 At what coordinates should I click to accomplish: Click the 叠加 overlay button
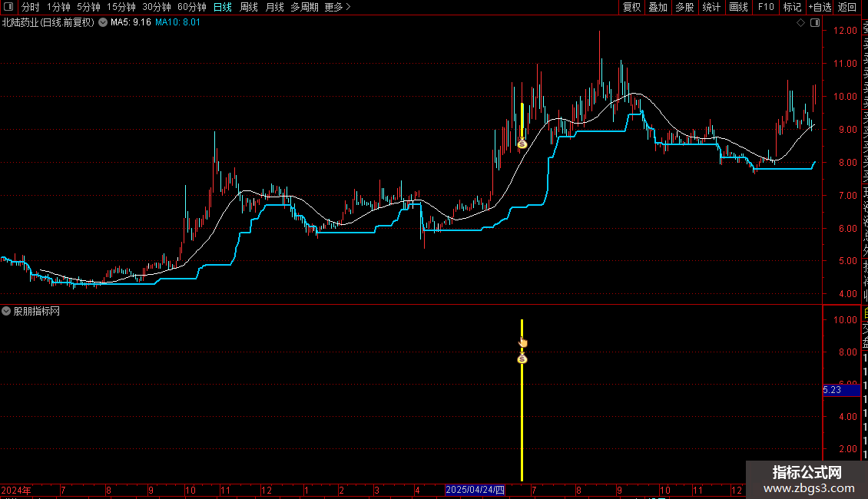pos(658,7)
